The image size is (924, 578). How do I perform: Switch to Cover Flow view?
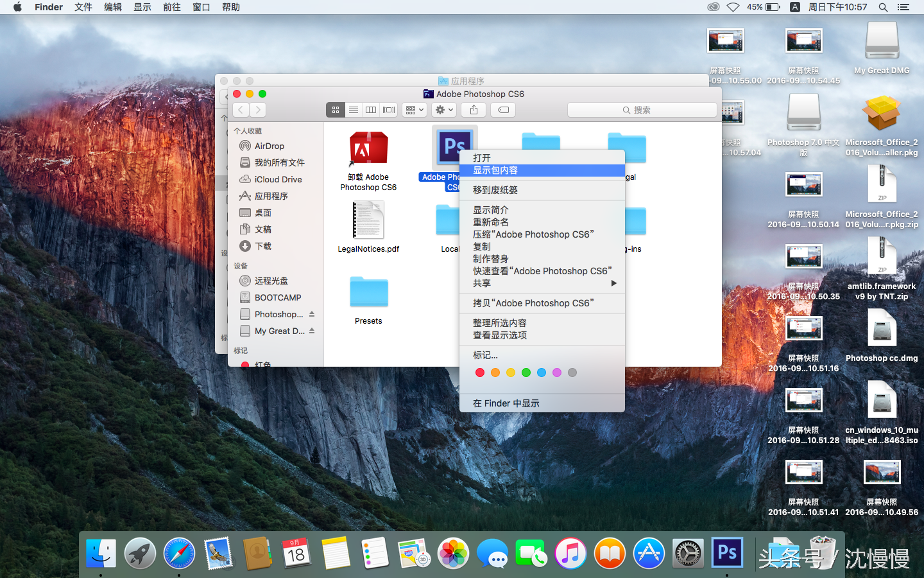(389, 110)
